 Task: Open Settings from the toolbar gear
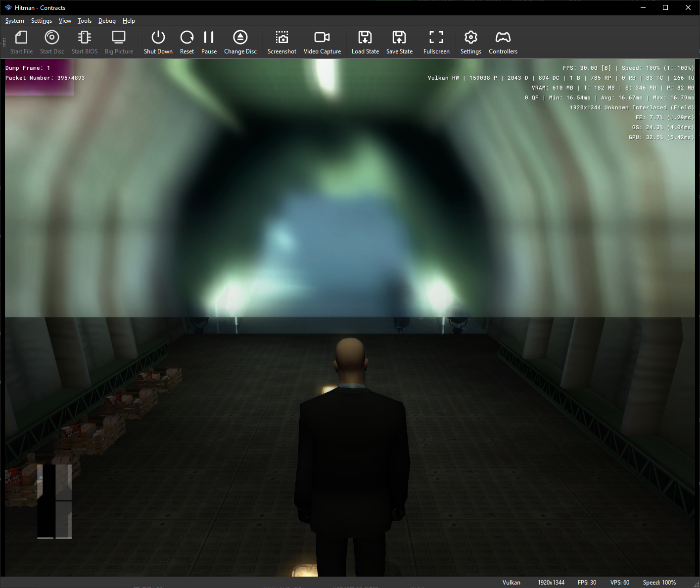471,43
